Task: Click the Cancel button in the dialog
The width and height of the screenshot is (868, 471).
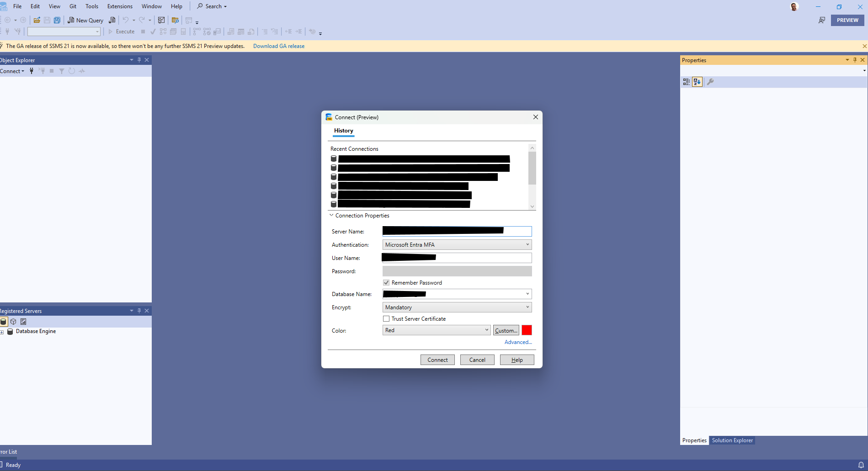Action: (477, 360)
